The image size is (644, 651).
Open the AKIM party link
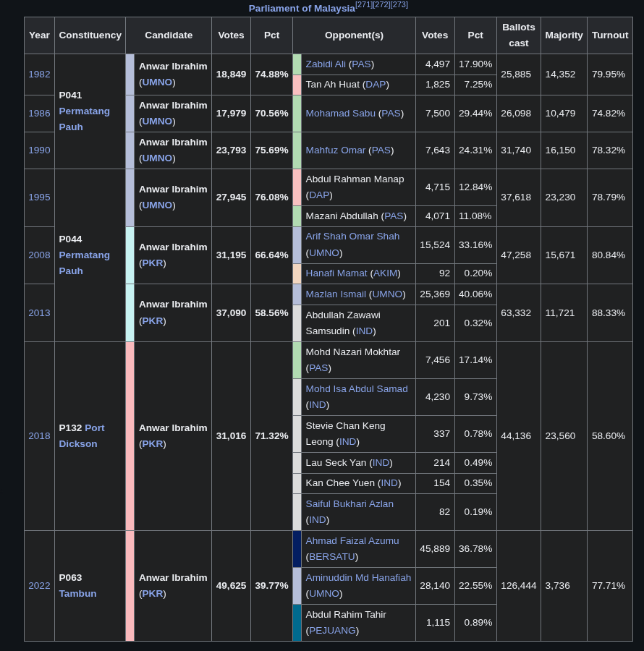pos(386,273)
